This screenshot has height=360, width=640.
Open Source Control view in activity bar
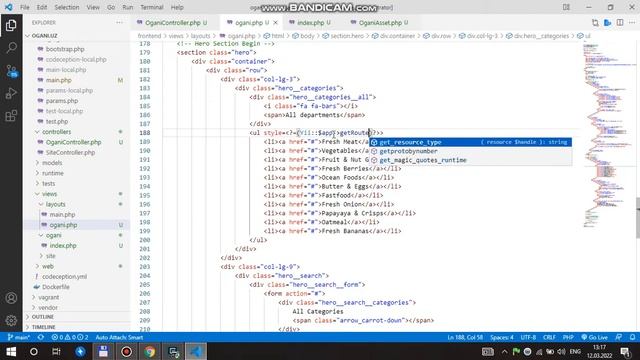point(11,71)
